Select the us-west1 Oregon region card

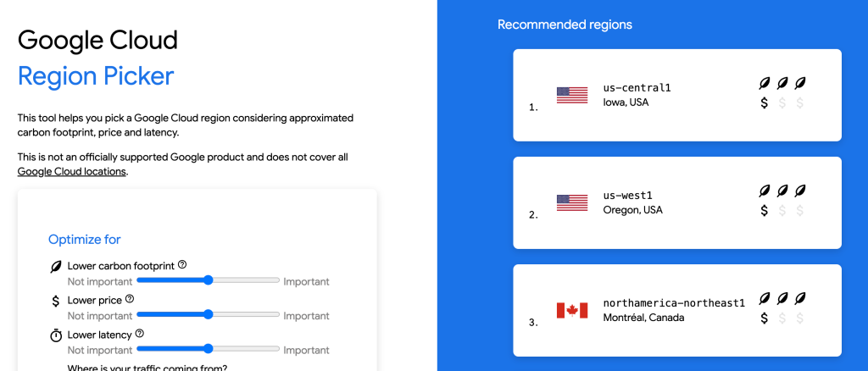676,202
